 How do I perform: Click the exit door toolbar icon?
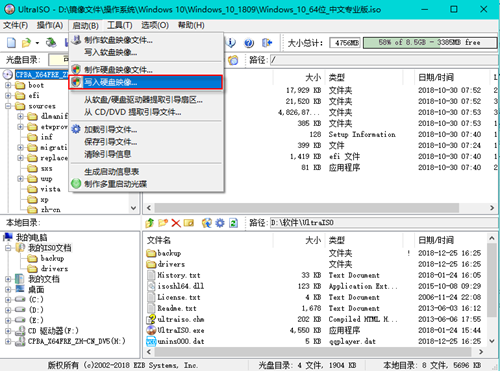click(x=267, y=43)
